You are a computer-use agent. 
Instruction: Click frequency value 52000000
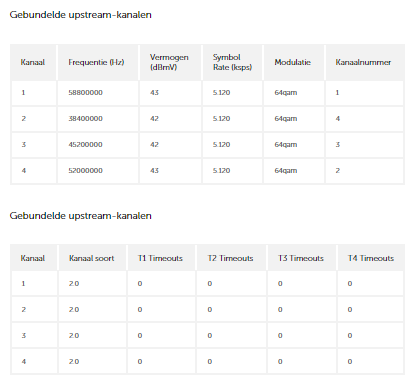pyautogui.click(x=85, y=171)
